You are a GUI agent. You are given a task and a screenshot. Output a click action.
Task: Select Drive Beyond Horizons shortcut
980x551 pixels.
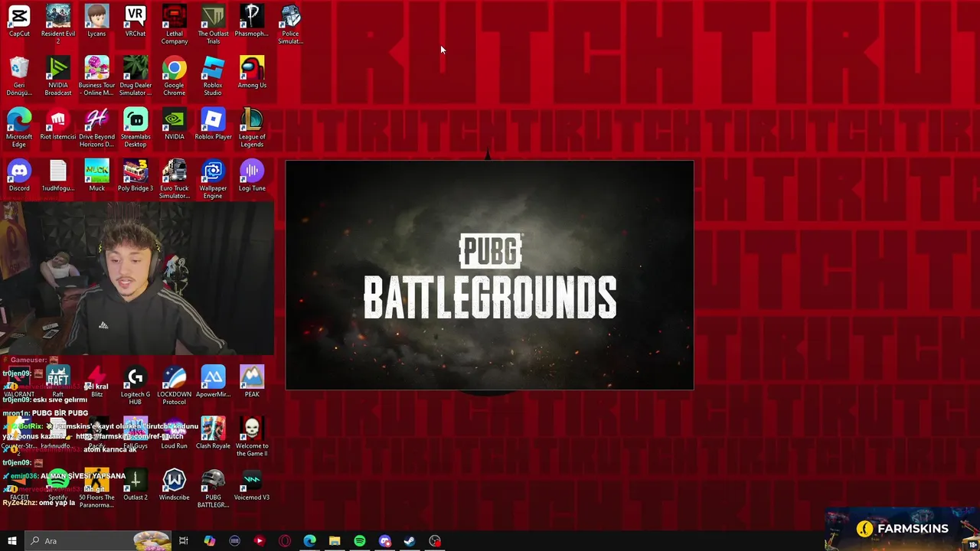96,127
